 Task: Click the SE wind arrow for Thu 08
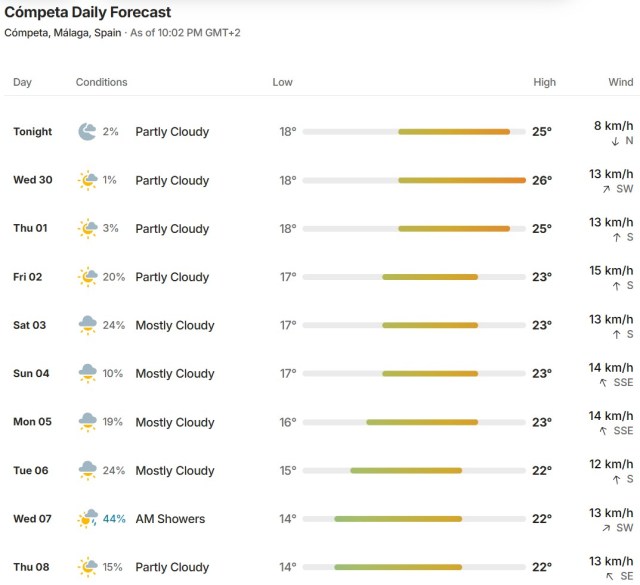click(x=610, y=576)
